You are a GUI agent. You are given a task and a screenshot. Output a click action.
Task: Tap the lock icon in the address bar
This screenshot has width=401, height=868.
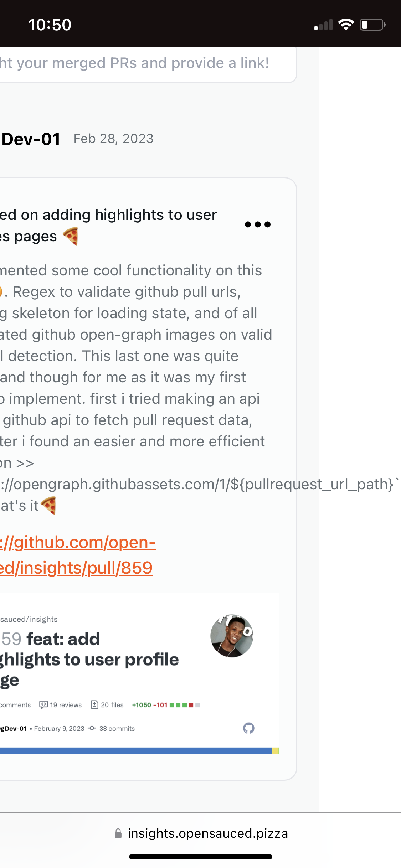118,833
